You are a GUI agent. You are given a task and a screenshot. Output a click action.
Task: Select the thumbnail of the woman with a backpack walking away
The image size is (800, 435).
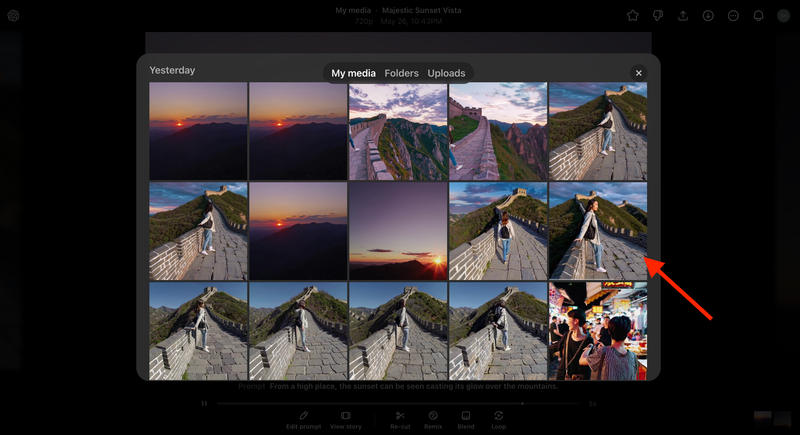[498, 231]
